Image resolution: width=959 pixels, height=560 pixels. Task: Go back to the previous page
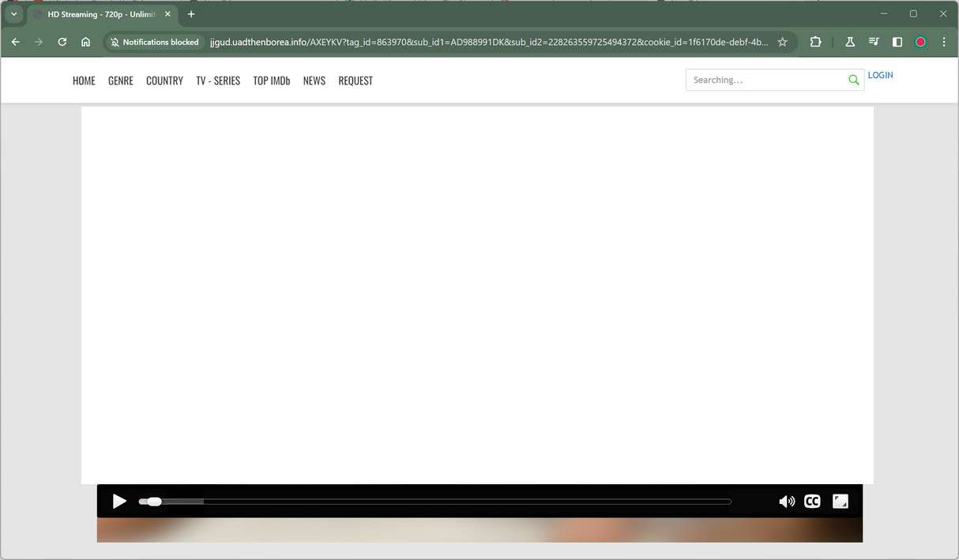pyautogui.click(x=15, y=42)
